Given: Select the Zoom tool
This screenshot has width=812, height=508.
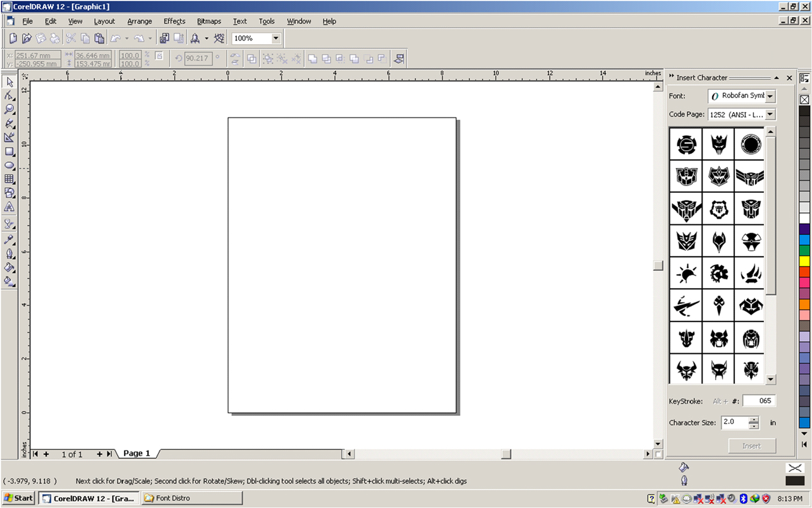Looking at the screenshot, I should point(9,109).
